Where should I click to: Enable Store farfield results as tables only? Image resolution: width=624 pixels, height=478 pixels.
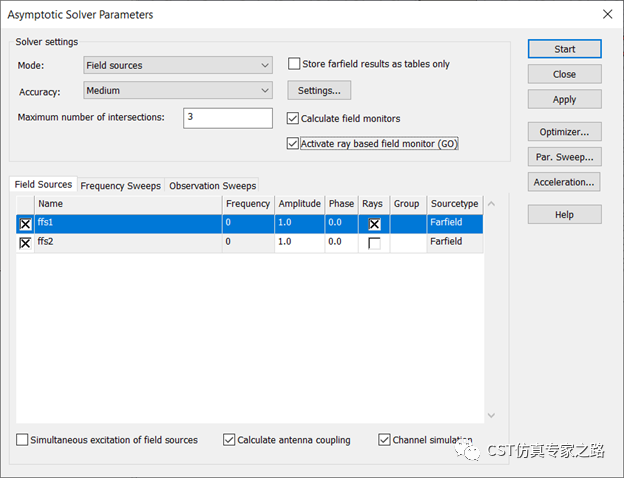pos(294,64)
